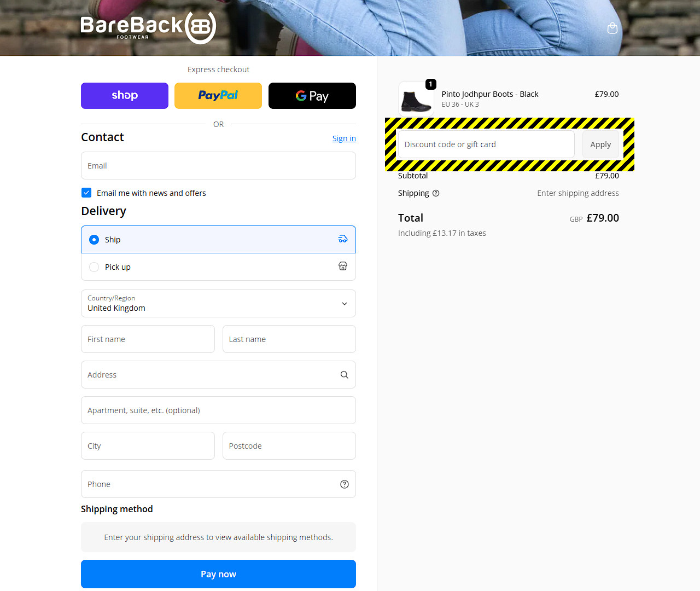Click the Pay now button
The height and width of the screenshot is (591, 700).
(218, 574)
